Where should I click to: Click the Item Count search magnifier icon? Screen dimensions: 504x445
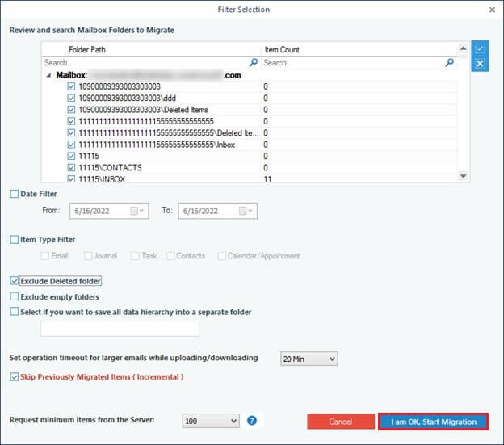pyautogui.click(x=450, y=62)
